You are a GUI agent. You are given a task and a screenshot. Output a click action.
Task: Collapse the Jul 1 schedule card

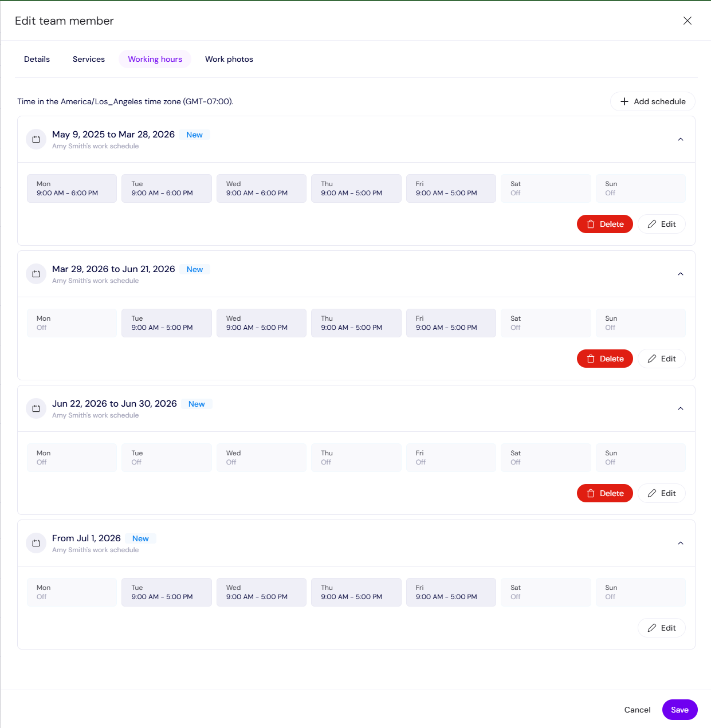pyautogui.click(x=681, y=543)
